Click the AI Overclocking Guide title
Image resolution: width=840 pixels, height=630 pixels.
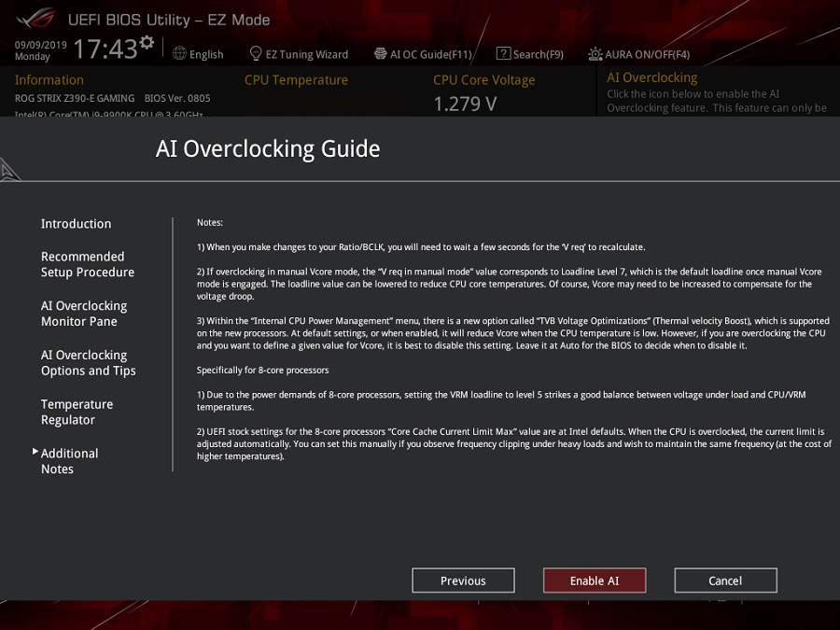pos(268,148)
